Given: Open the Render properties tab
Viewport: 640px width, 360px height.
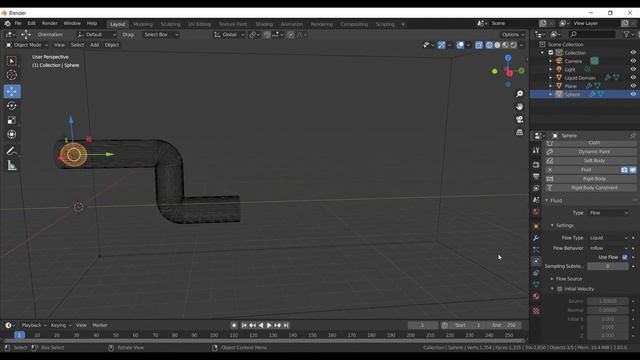Looking at the screenshot, I should (x=536, y=164).
